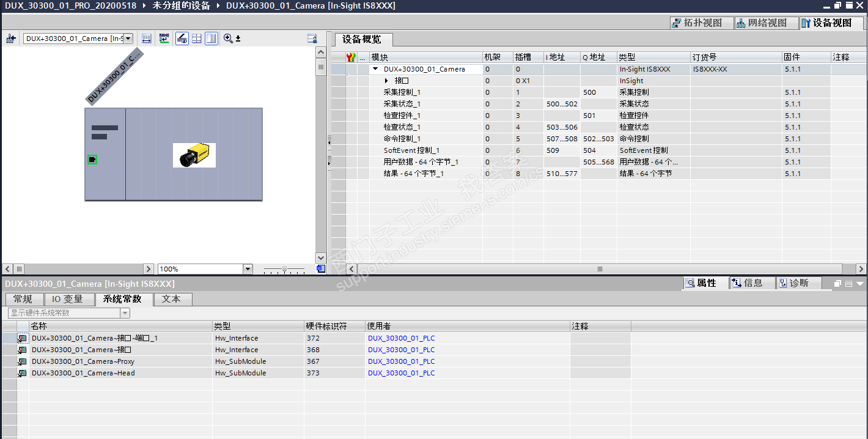868x439 pixels.
Task: Click the go-to-network-view icon in device toolbar
Action: 10,39
